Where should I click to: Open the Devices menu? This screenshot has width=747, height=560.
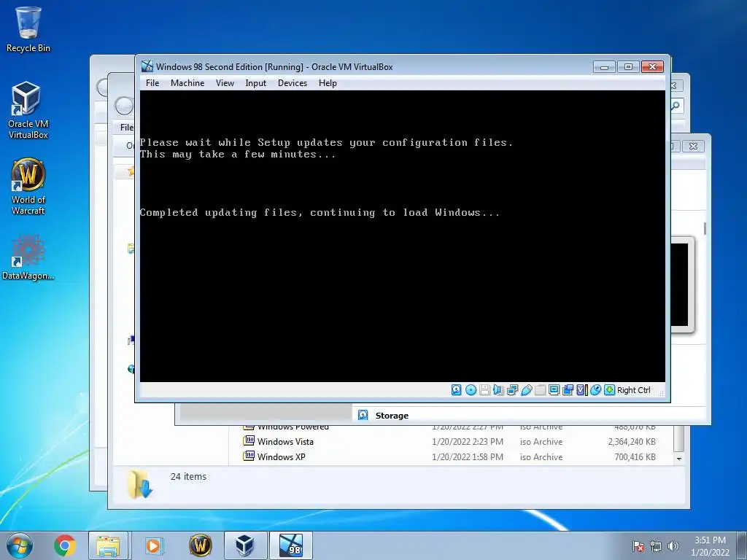coord(293,83)
